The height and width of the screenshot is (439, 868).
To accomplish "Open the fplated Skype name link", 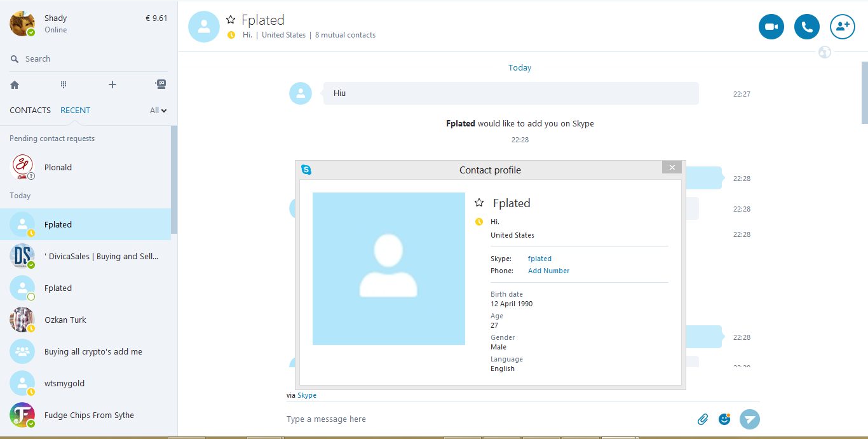I will (539, 259).
